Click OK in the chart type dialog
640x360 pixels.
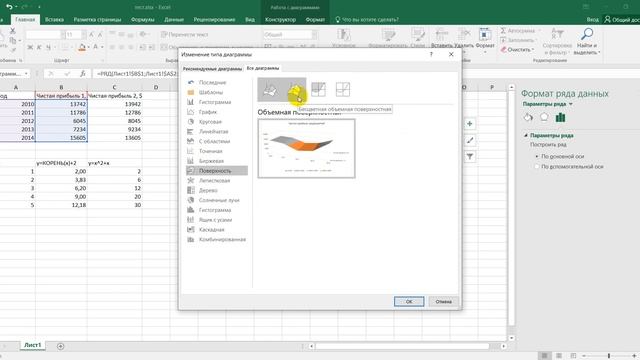click(x=409, y=302)
